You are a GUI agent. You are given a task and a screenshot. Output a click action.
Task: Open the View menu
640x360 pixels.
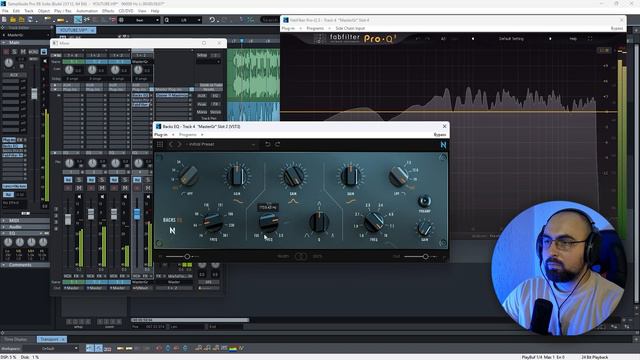tap(142, 11)
